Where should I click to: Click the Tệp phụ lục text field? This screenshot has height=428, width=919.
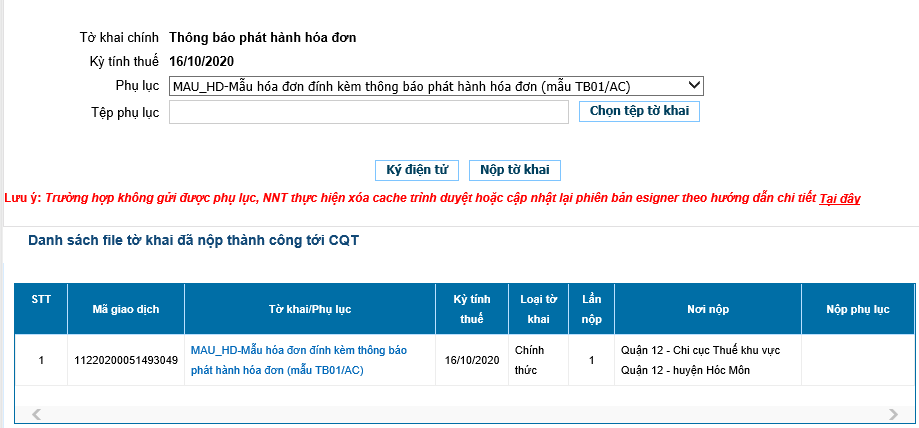369,112
